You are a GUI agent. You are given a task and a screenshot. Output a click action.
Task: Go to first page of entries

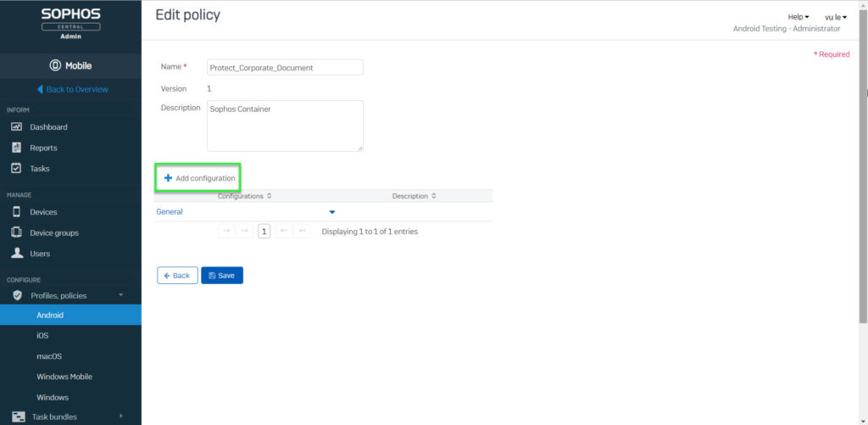click(x=226, y=231)
